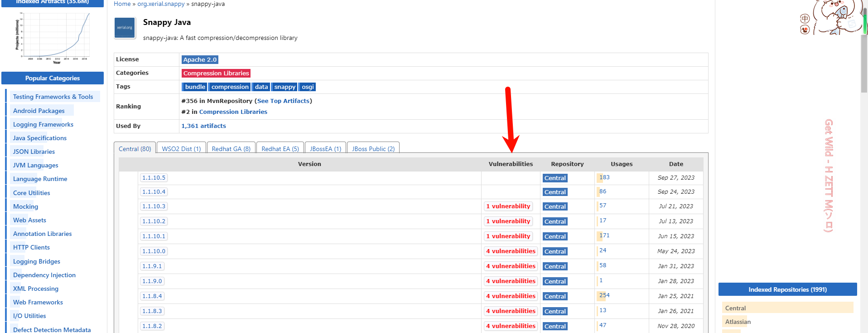Open version 1.1.8.4
Viewport: 868px width, 333px height.
pos(152,296)
